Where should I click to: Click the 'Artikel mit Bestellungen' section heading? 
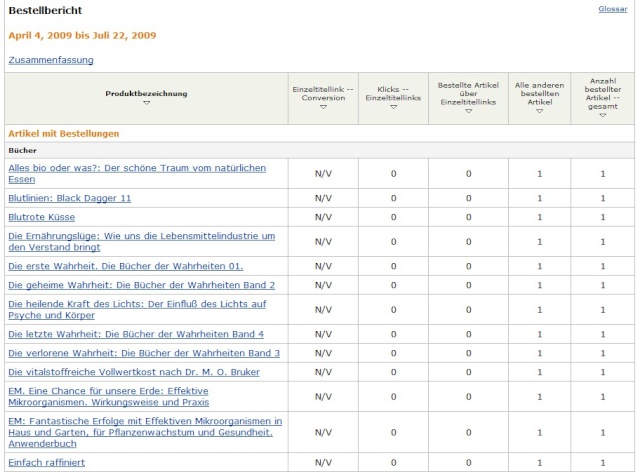(x=64, y=134)
